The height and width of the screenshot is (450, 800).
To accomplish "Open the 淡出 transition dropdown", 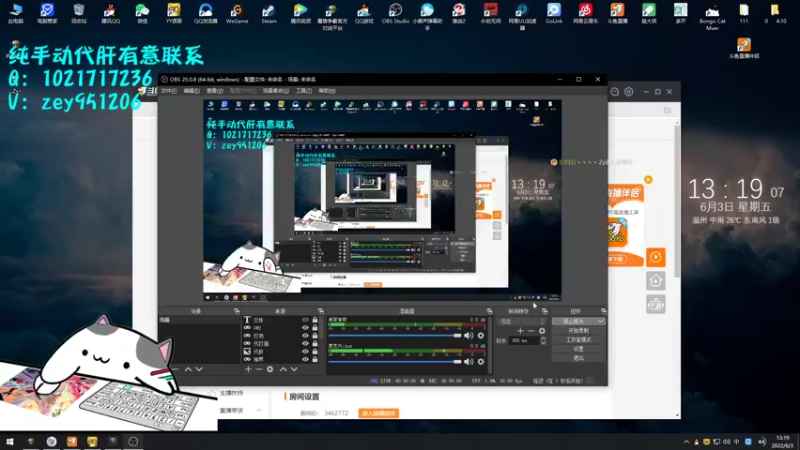I will [x=521, y=321].
